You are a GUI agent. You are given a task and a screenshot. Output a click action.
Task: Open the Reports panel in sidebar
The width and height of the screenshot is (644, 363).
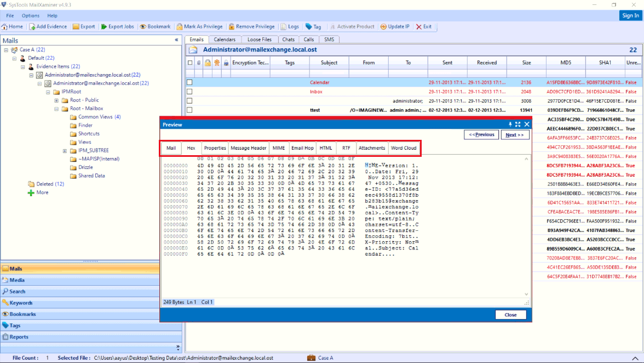[91, 337]
